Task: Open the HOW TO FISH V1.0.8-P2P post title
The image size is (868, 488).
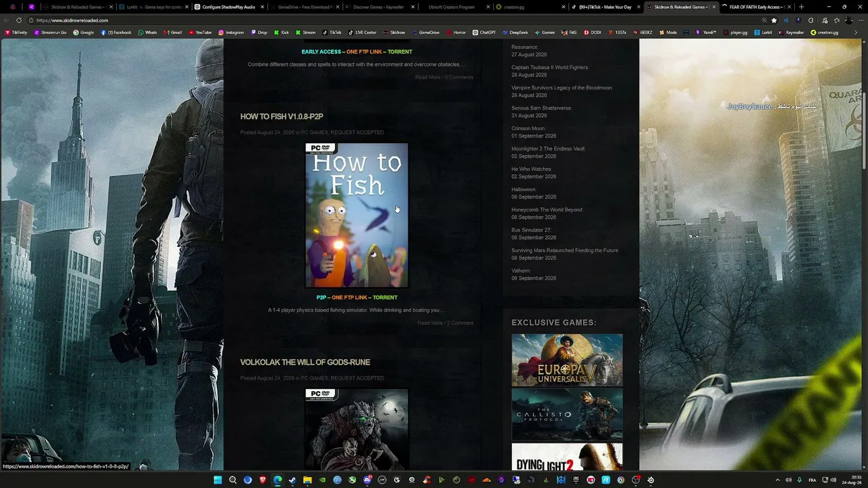Action: (281, 117)
